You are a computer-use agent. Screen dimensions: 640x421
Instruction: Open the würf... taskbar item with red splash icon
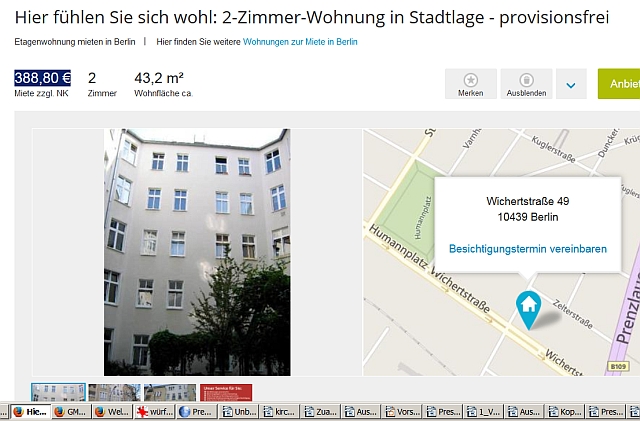[155, 412]
